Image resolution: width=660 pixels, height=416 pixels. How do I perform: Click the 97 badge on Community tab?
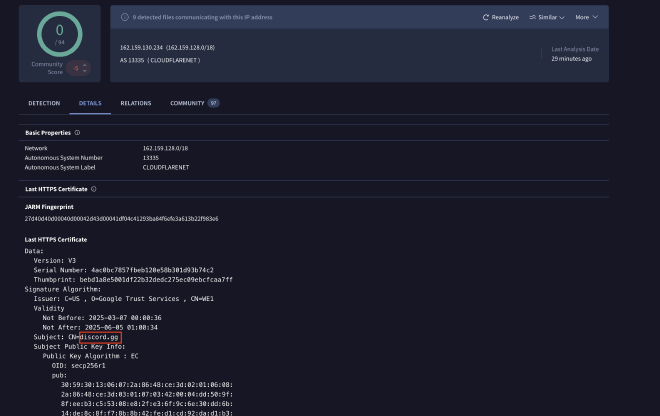[x=213, y=103]
